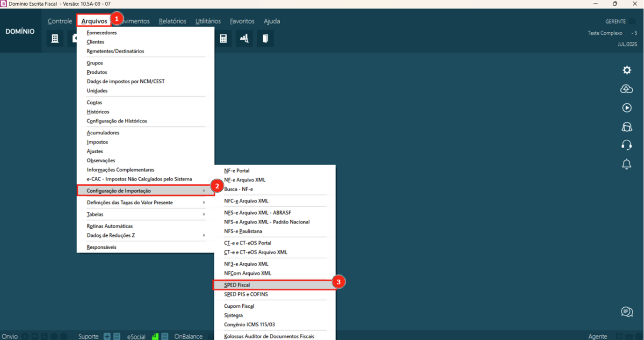Choose NF-e Arquivo XML import option
The width and height of the screenshot is (644, 340).
point(245,180)
